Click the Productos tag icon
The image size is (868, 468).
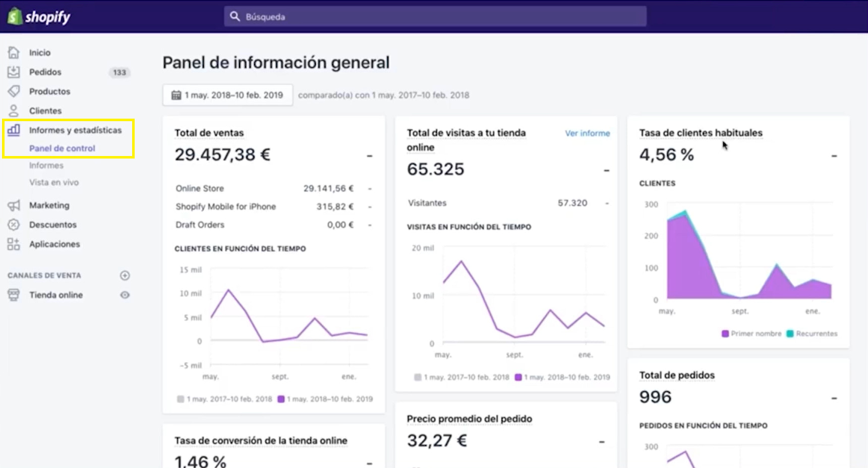coord(14,91)
